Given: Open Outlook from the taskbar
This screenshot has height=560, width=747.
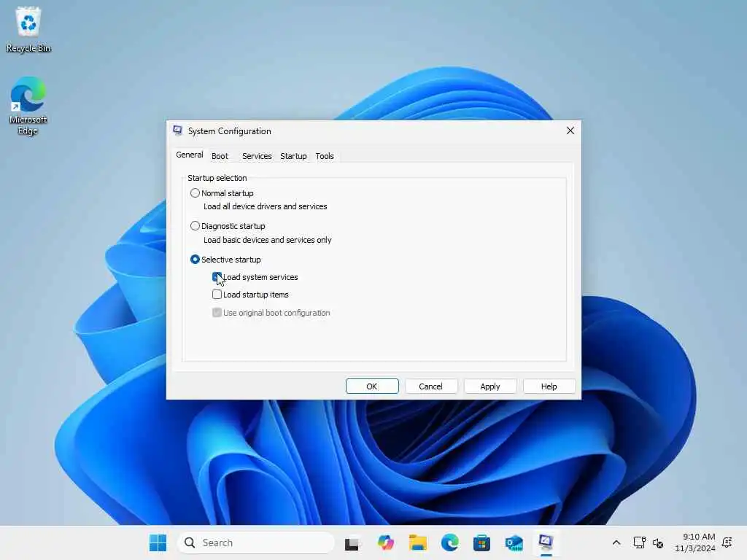Looking at the screenshot, I should (x=514, y=542).
